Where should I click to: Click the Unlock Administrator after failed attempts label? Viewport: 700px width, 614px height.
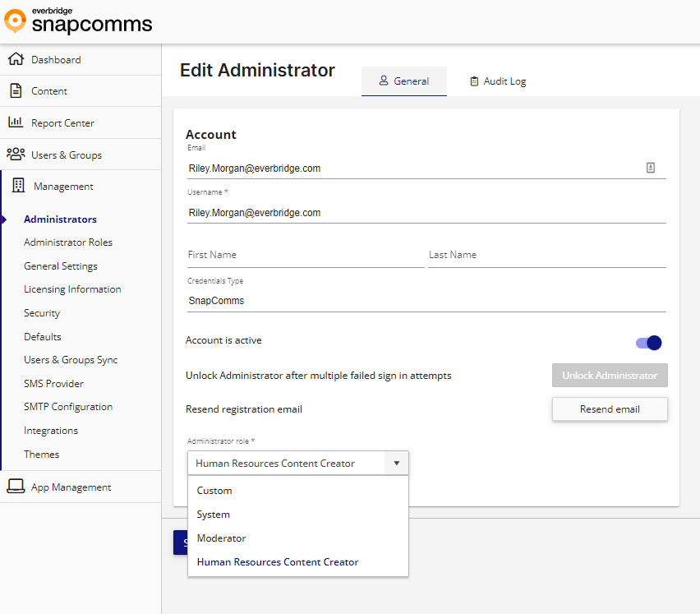coord(318,376)
